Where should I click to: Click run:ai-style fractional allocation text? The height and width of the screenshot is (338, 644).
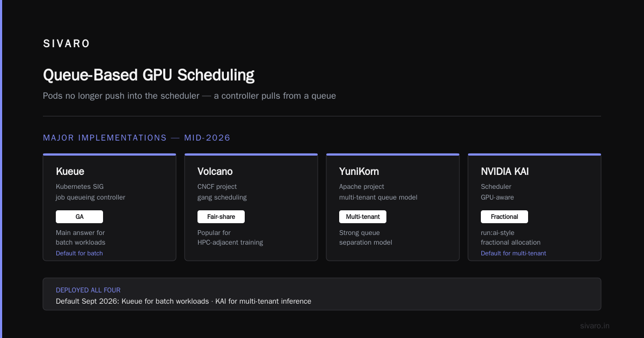click(x=511, y=238)
